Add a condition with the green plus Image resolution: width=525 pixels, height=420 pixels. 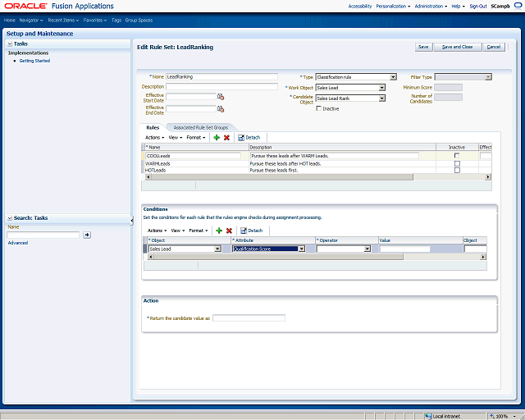(x=219, y=231)
